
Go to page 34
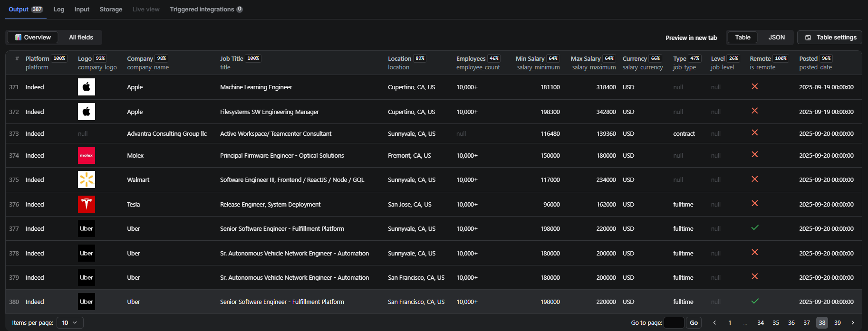[x=761, y=323]
